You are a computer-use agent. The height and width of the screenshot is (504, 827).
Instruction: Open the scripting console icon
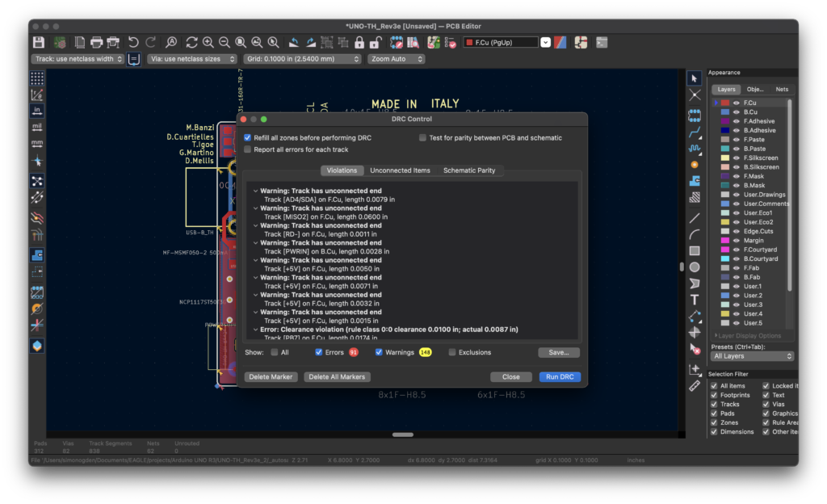602,42
